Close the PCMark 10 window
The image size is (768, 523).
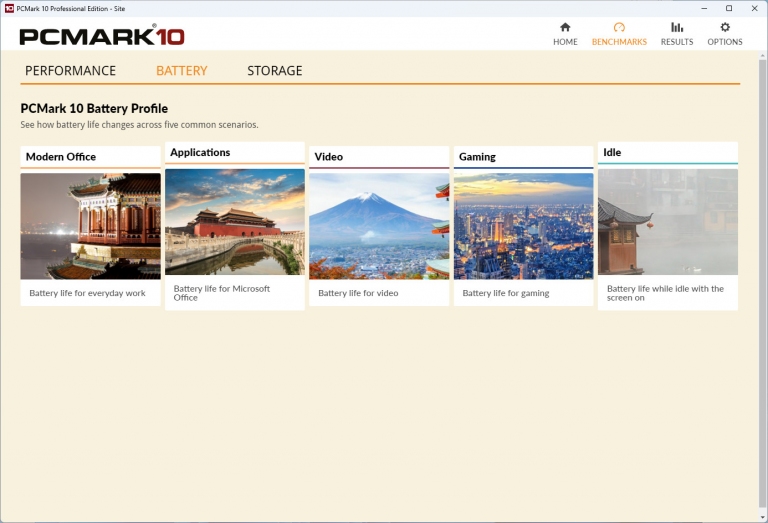(x=755, y=8)
